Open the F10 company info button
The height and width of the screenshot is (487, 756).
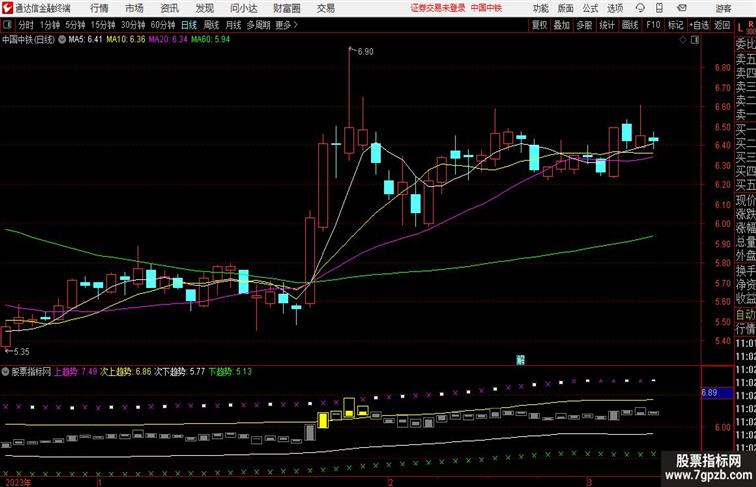[x=653, y=25]
